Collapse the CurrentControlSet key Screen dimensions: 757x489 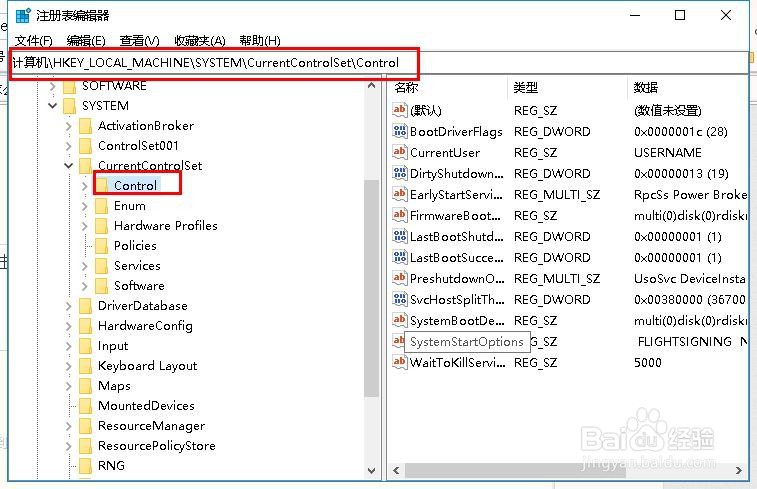tap(69, 166)
